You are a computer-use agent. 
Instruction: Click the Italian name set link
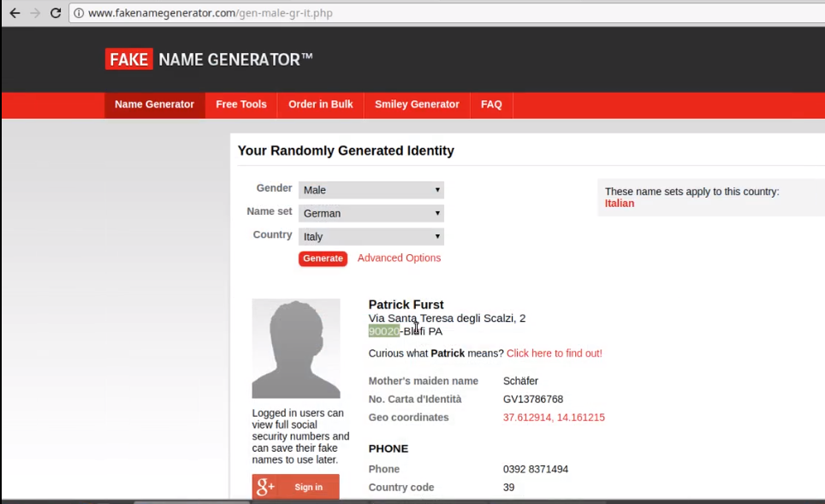point(620,204)
